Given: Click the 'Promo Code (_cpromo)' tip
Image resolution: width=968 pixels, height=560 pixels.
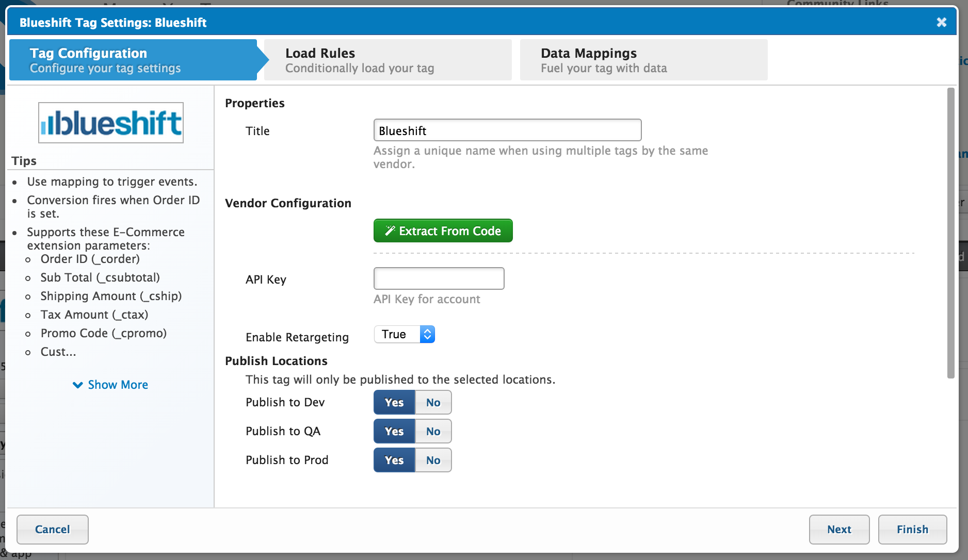Looking at the screenshot, I should click(104, 333).
